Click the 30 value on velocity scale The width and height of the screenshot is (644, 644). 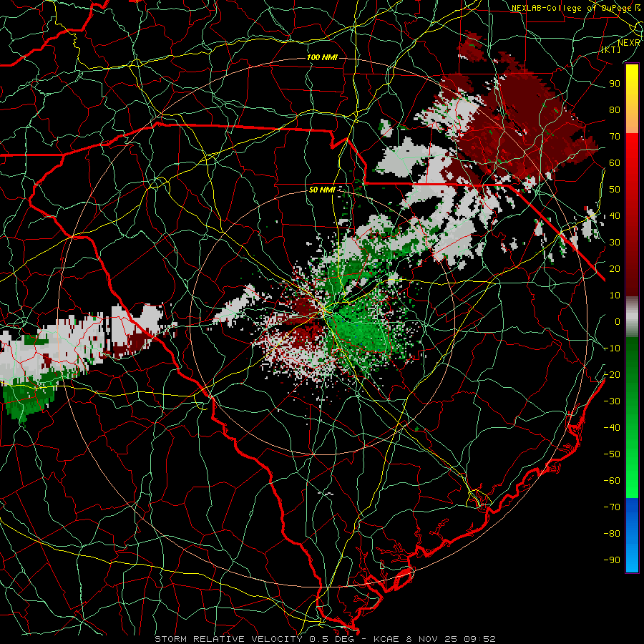pyautogui.click(x=615, y=243)
